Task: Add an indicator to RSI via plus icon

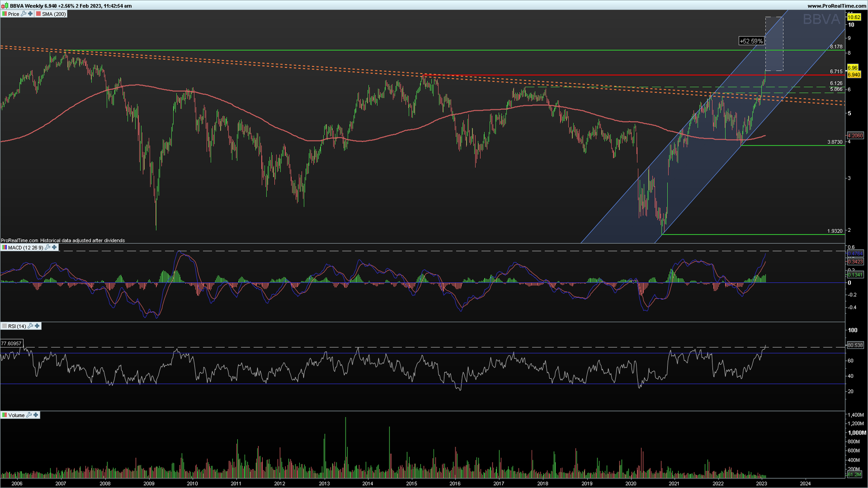Action: pyautogui.click(x=37, y=325)
